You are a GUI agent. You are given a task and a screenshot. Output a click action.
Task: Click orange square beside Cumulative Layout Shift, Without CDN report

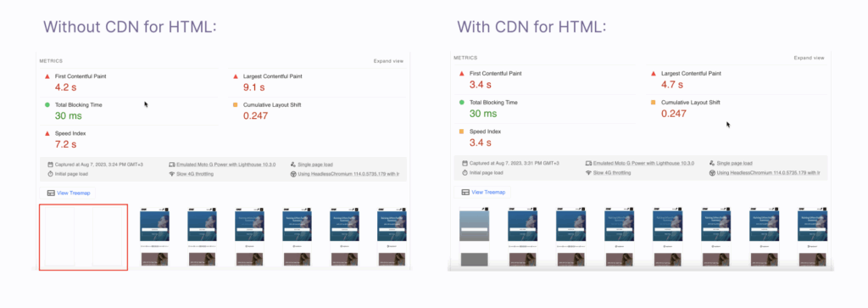tap(236, 104)
